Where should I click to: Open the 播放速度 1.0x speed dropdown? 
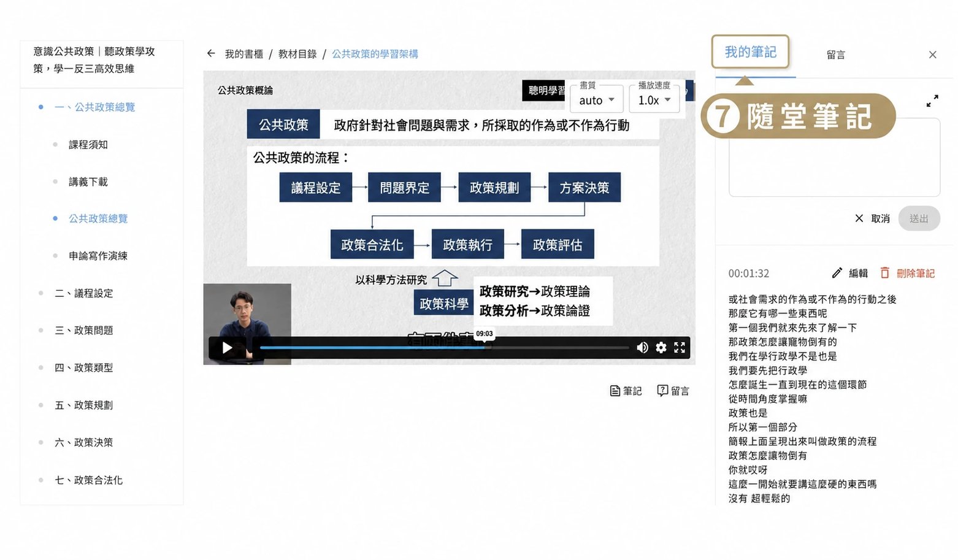[x=654, y=99]
